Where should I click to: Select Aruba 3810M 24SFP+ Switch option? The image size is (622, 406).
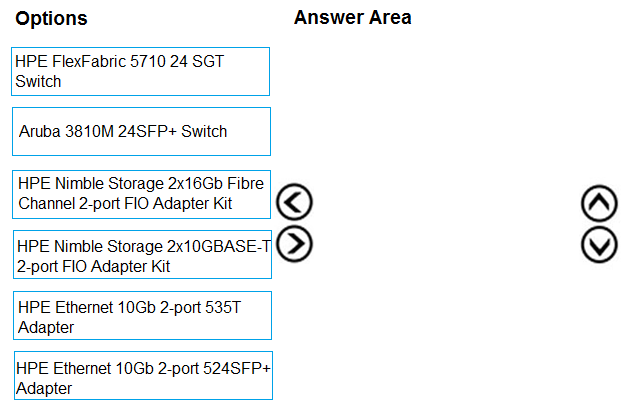click(x=141, y=131)
